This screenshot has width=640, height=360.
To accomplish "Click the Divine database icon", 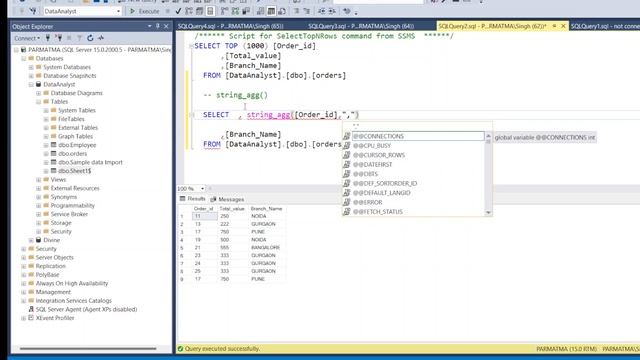I will 38,240.
